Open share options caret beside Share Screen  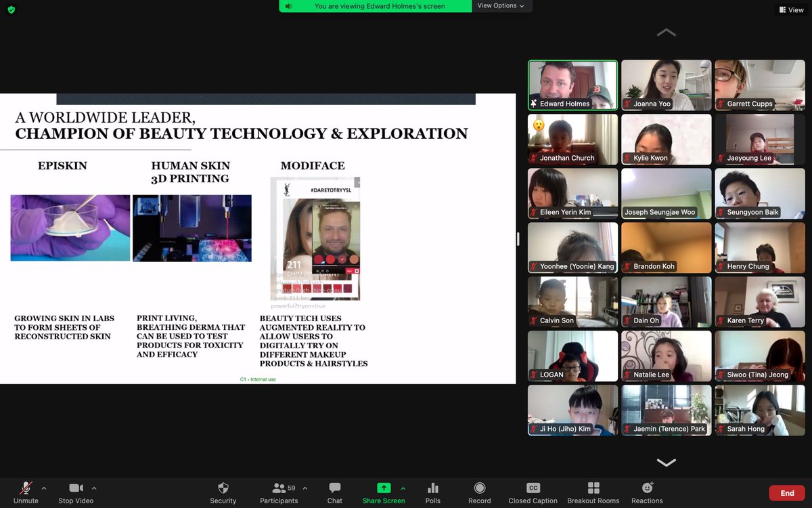point(403,488)
